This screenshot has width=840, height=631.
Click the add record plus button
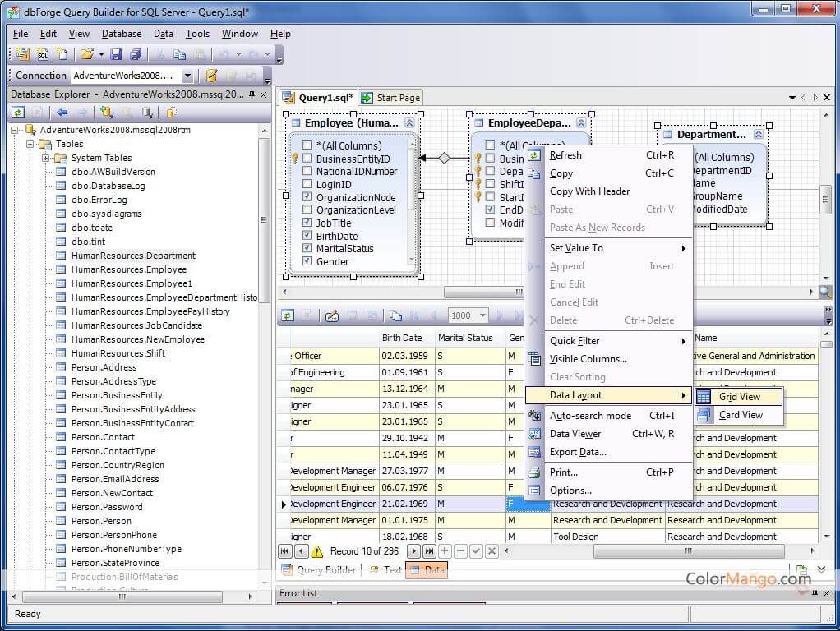(x=445, y=550)
